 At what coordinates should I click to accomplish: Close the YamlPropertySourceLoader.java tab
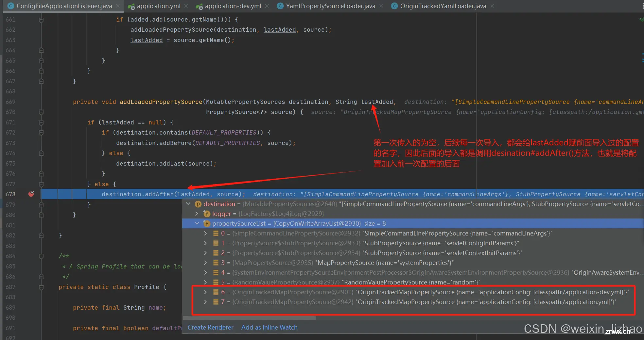(x=381, y=6)
